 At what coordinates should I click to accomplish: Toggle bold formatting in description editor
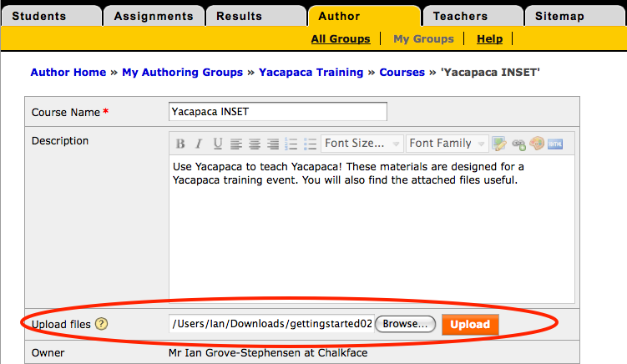coord(180,144)
